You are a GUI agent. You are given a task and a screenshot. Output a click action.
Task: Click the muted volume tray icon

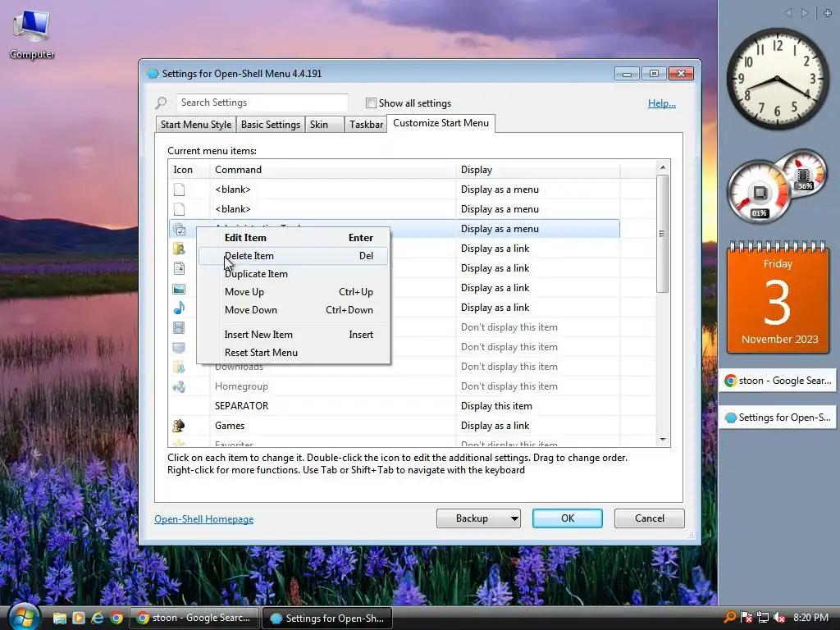point(779,618)
